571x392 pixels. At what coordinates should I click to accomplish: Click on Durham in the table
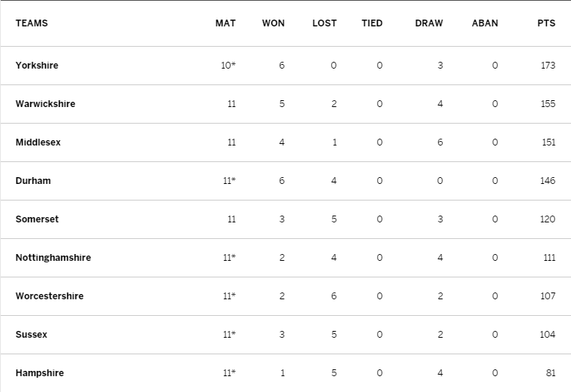click(33, 181)
